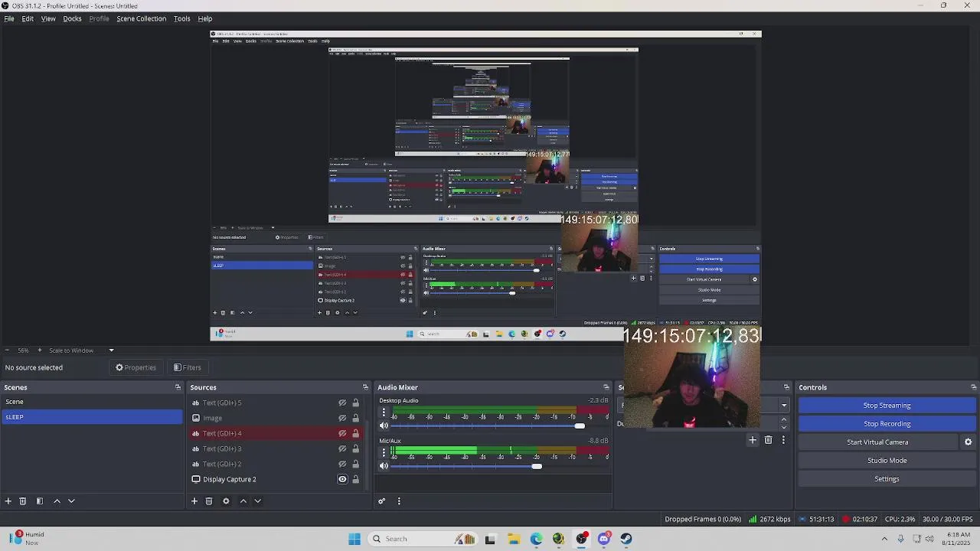Increase transition duration stepper
This screenshot has height=551, width=980.
[783, 419]
